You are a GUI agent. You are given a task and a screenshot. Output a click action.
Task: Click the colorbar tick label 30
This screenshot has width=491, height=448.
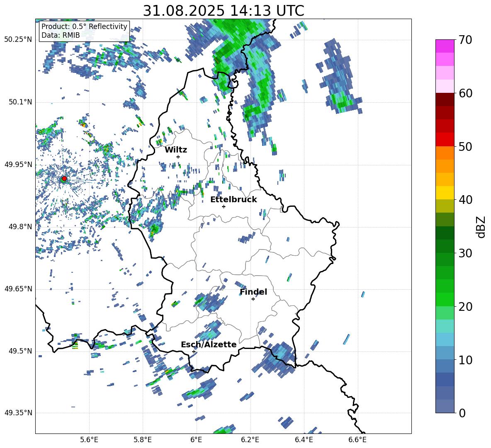pyautogui.click(x=465, y=253)
